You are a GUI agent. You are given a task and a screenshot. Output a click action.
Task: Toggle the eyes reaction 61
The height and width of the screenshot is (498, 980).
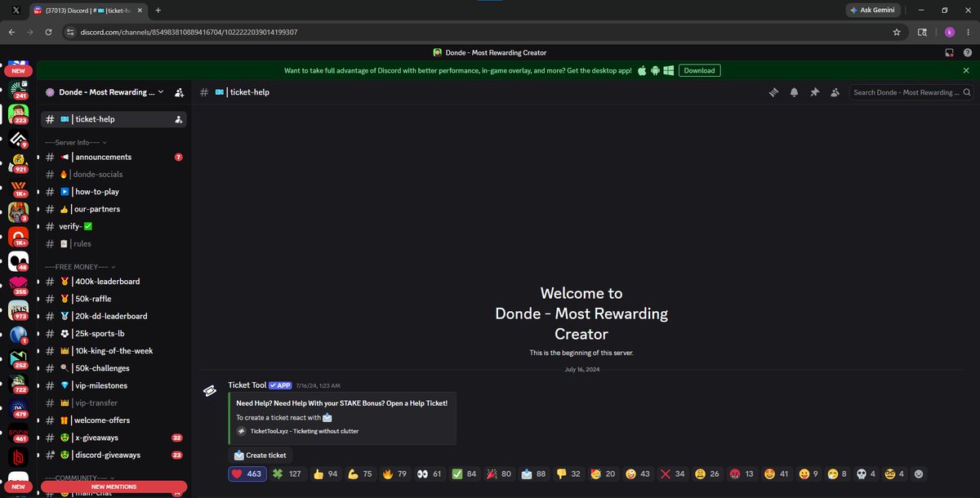[x=430, y=474]
